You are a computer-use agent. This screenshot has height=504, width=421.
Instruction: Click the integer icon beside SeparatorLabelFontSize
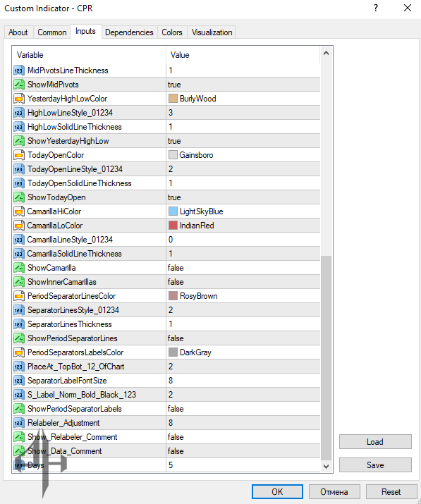(19, 381)
